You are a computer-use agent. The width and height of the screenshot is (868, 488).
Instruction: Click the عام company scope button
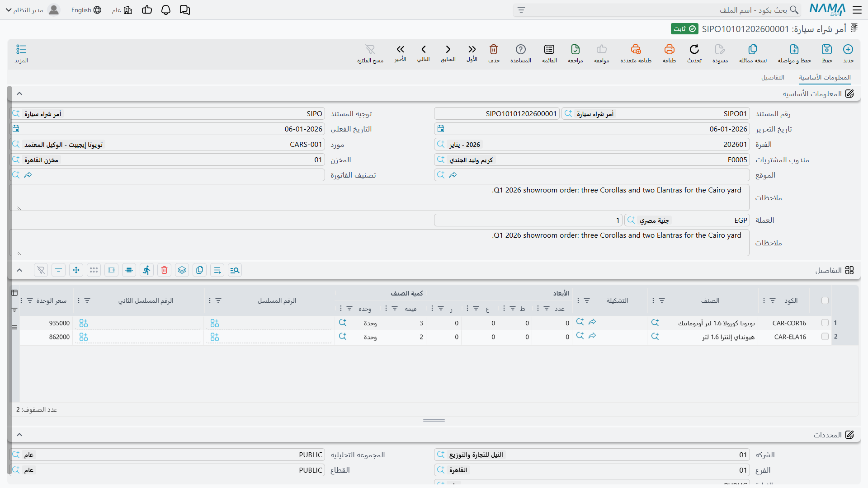point(122,10)
